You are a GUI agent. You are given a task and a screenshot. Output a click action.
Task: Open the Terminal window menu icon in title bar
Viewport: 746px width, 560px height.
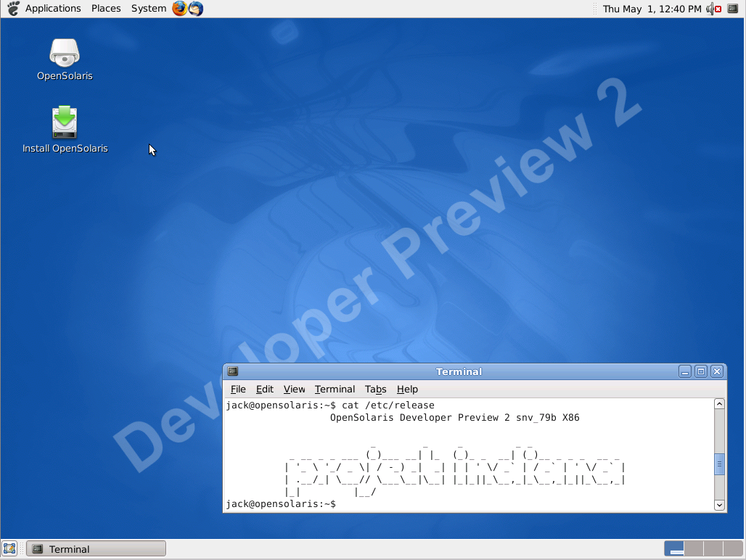[x=233, y=371]
